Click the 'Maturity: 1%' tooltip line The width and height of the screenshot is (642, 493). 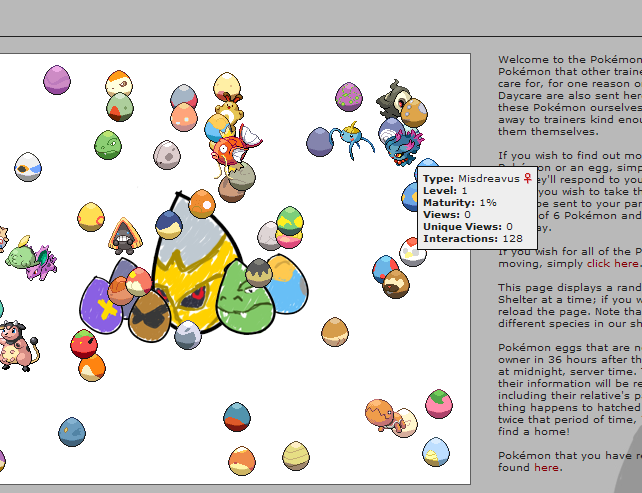(x=460, y=202)
